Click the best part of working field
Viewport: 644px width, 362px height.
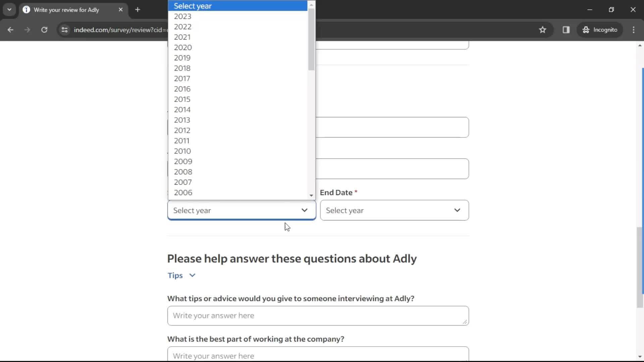click(x=318, y=356)
